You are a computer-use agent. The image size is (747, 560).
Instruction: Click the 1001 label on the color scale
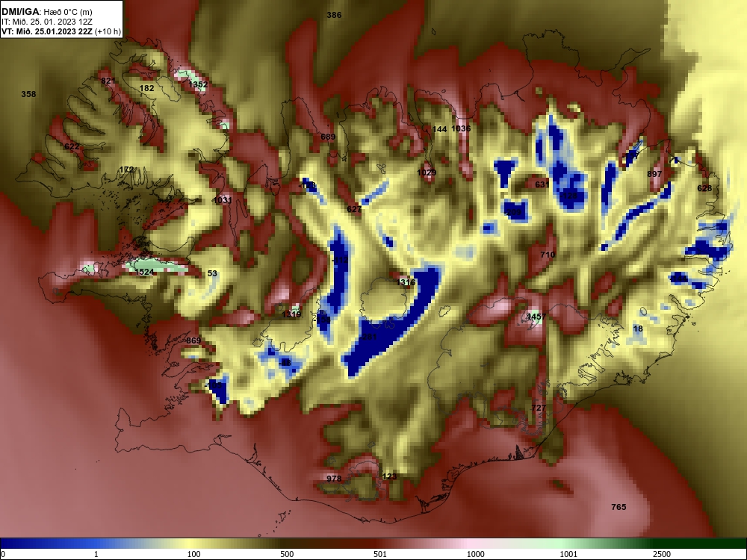pos(568,554)
